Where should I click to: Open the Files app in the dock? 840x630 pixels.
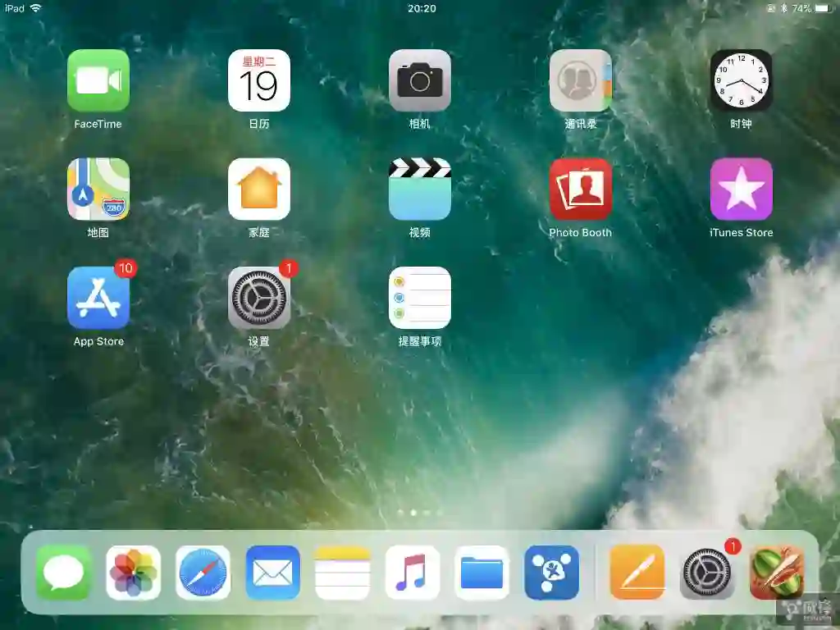point(482,573)
